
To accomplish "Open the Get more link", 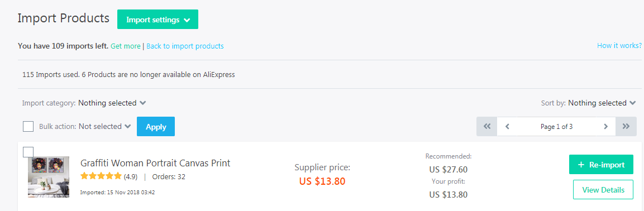I will [x=126, y=46].
